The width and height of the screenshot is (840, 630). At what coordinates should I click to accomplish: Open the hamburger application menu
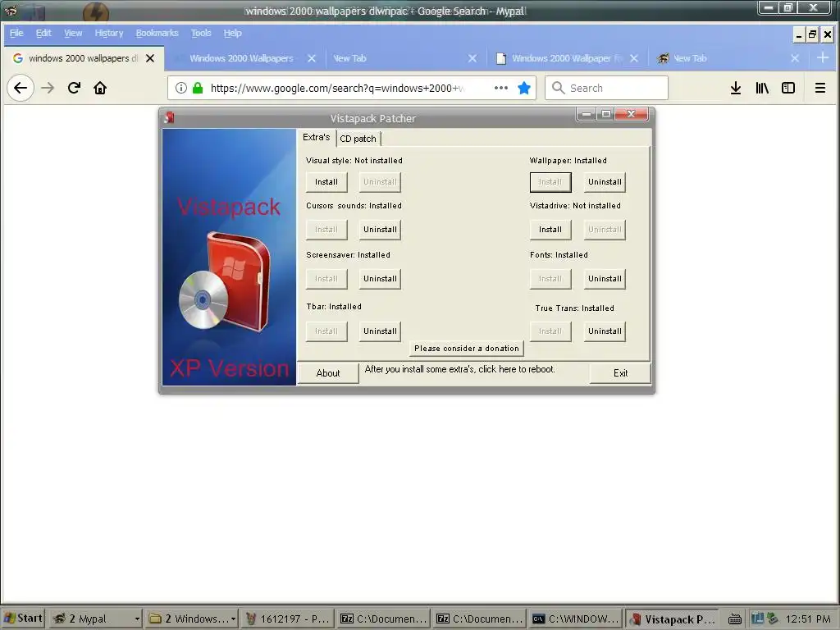coord(819,88)
